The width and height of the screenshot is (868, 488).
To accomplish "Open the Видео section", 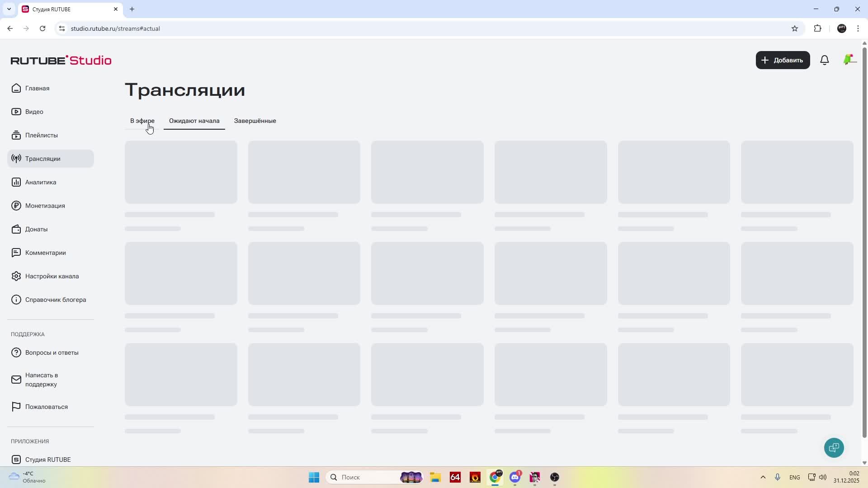I will coord(34,112).
